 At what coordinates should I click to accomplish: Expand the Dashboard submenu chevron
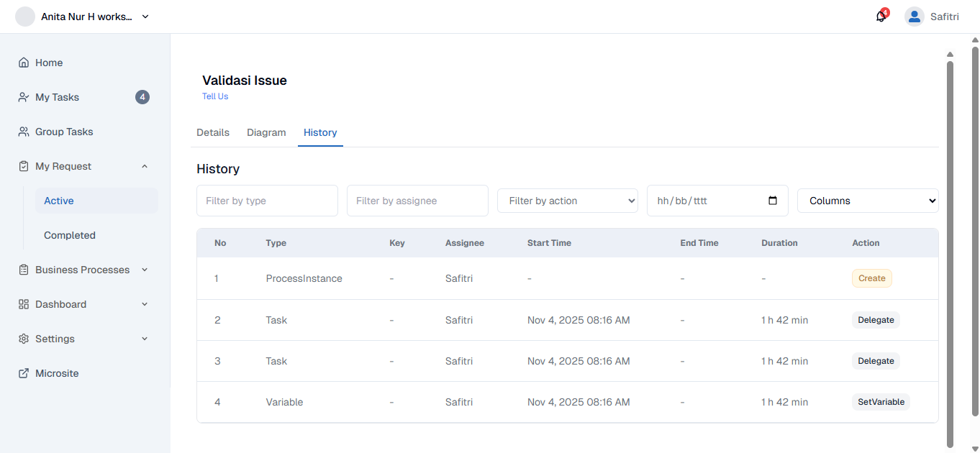pyautogui.click(x=144, y=304)
